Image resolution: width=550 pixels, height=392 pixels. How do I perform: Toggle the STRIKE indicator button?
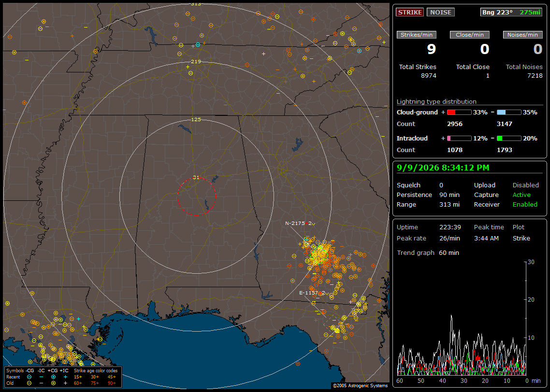coord(410,12)
